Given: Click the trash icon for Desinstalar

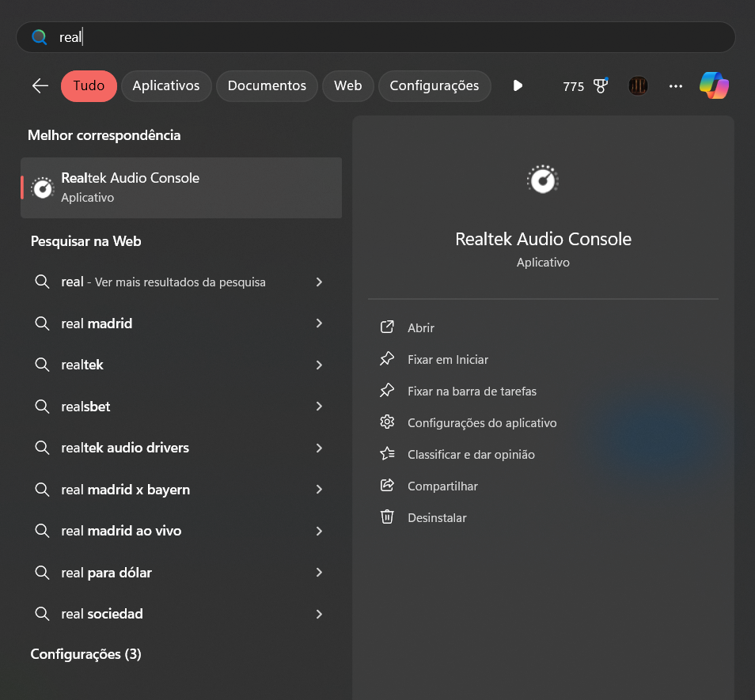Looking at the screenshot, I should pos(387,517).
